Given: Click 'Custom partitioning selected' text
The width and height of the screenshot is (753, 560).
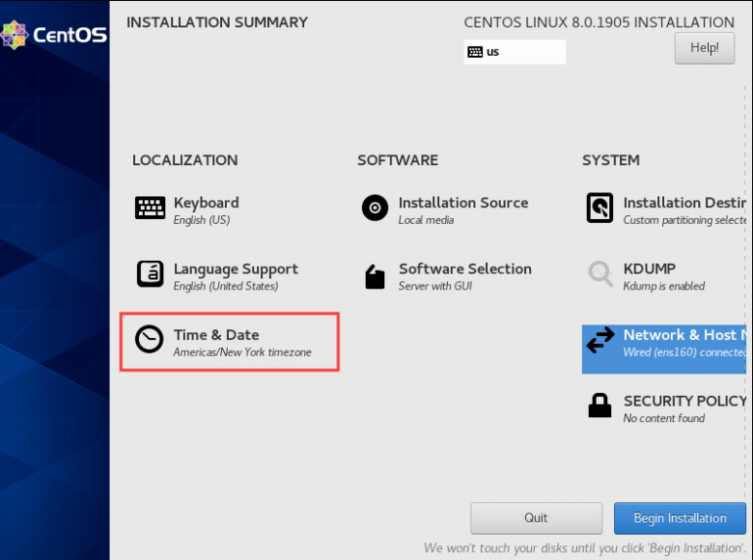Looking at the screenshot, I should coord(684,220).
